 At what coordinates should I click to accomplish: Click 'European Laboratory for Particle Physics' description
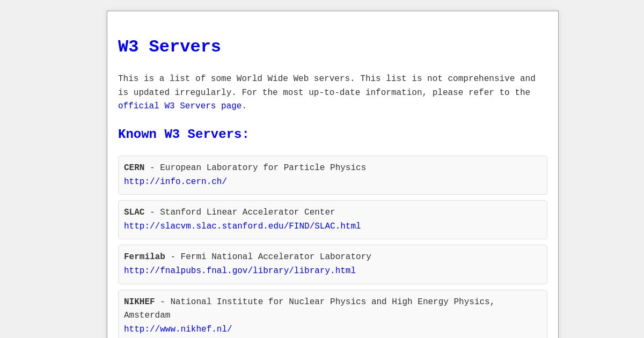pos(263,168)
